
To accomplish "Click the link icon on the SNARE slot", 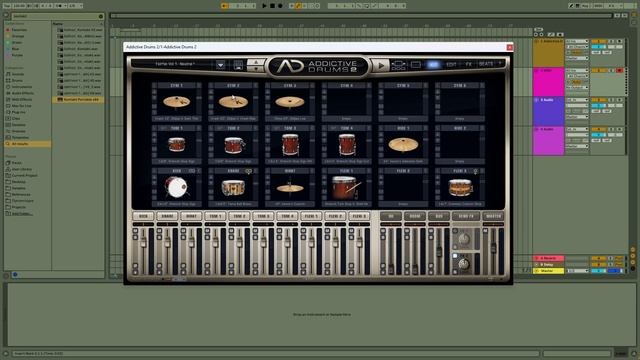I will click(x=248, y=171).
